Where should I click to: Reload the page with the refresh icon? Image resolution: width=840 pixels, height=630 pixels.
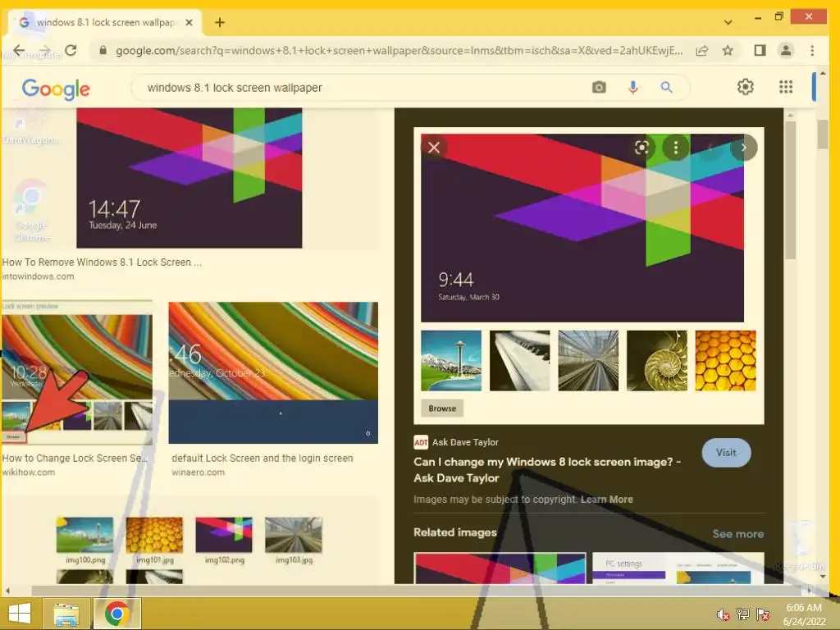pyautogui.click(x=71, y=50)
